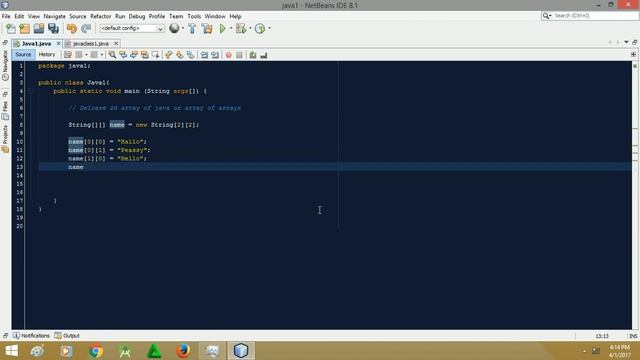Image resolution: width=640 pixels, height=360 pixels.
Task: Open the Projects side panel
Action: [x=5, y=139]
